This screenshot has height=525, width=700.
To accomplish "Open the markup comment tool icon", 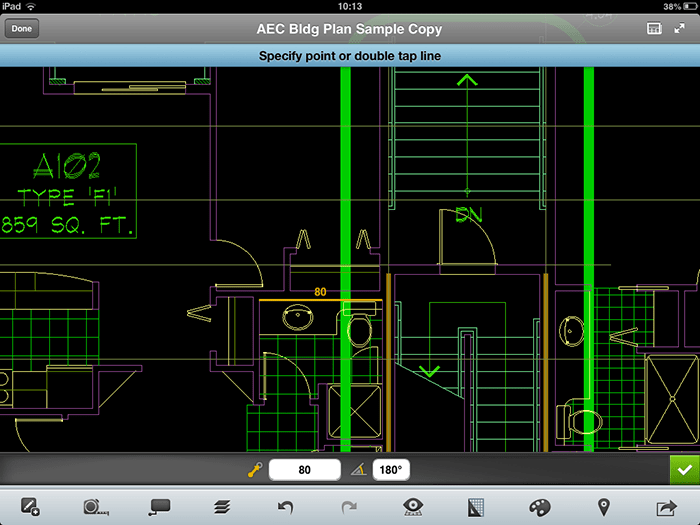I will click(159, 507).
